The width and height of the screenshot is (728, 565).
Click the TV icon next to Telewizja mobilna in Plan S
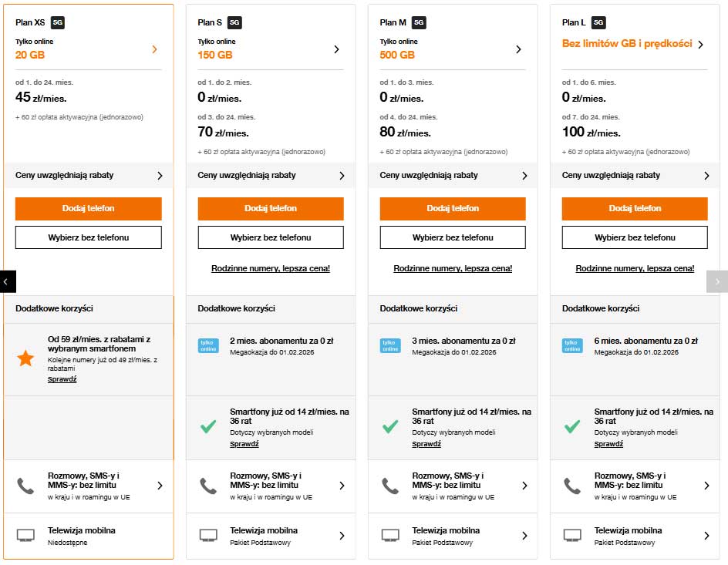tap(207, 534)
